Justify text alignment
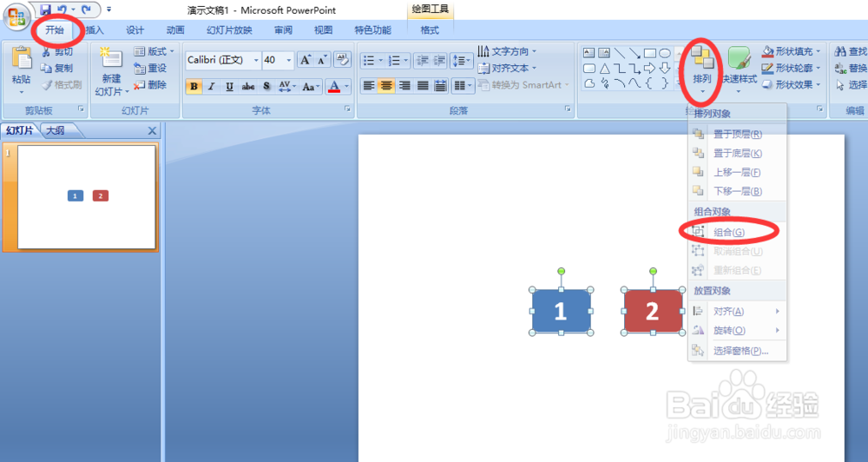Viewport: 868px width, 462px height. click(x=423, y=85)
